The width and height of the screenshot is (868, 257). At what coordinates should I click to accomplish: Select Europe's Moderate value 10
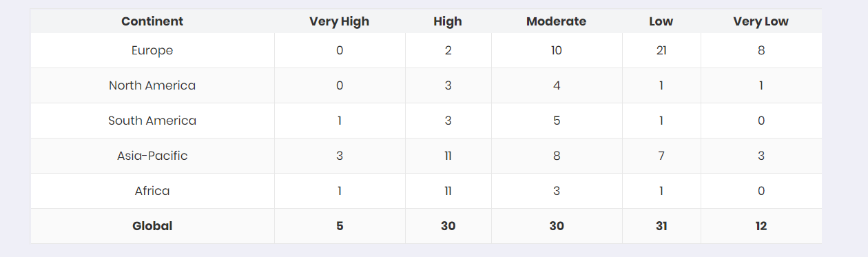(x=557, y=50)
